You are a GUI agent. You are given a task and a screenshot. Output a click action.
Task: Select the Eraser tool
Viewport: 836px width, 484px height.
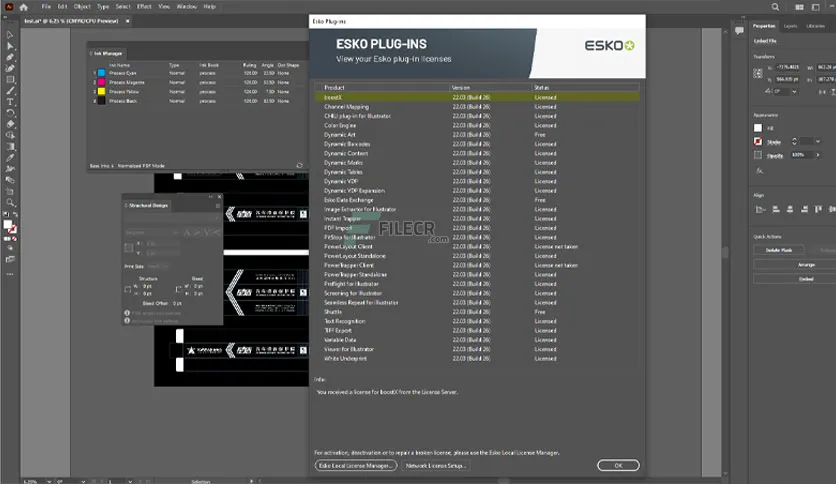point(10,124)
